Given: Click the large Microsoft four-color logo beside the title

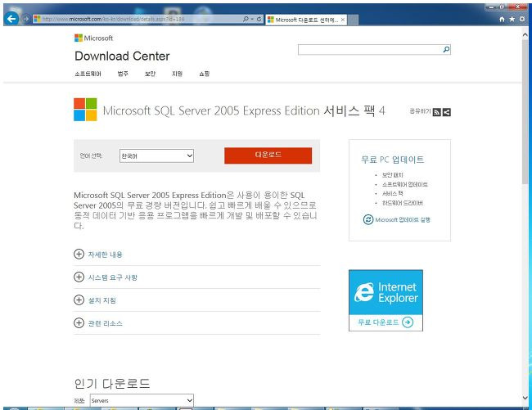Looking at the screenshot, I should (x=85, y=110).
